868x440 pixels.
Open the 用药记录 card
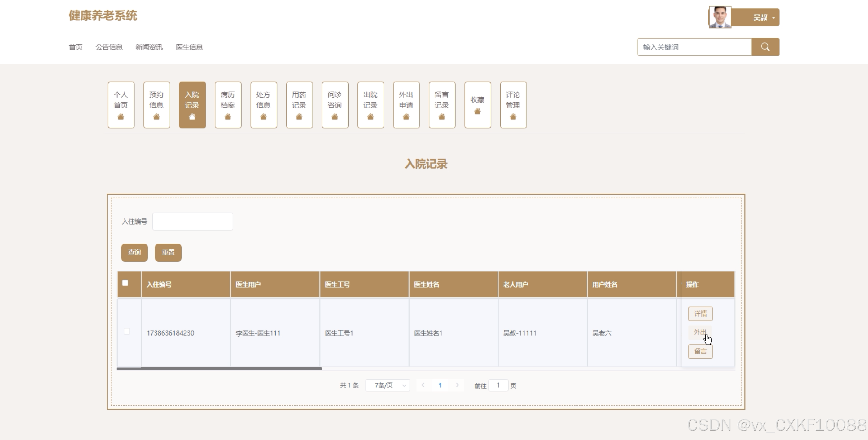point(299,105)
